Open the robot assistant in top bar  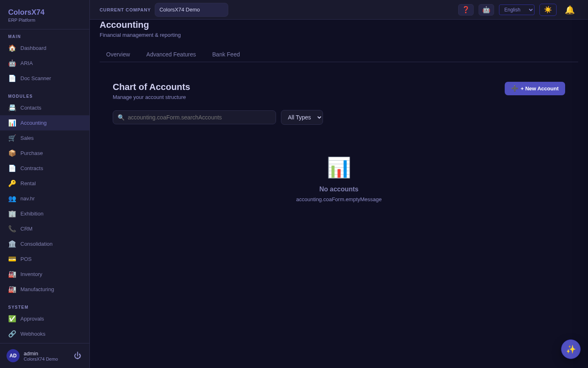click(486, 10)
